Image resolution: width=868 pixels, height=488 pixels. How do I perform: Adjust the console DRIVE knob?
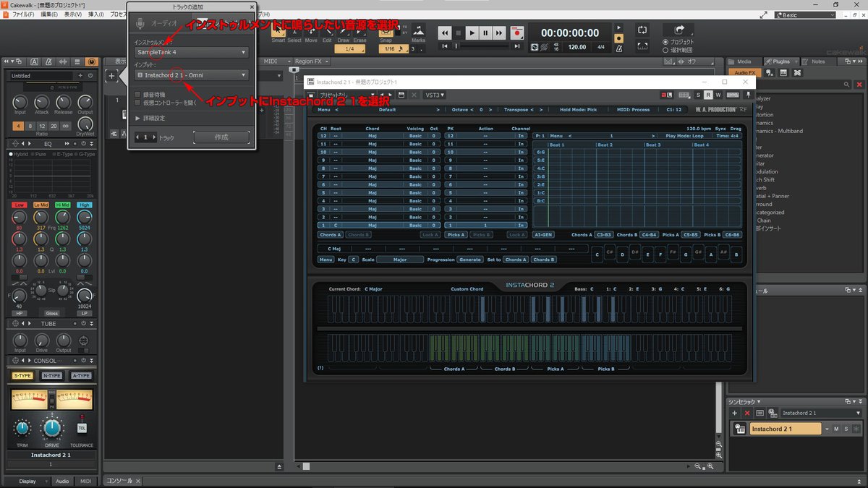52,428
